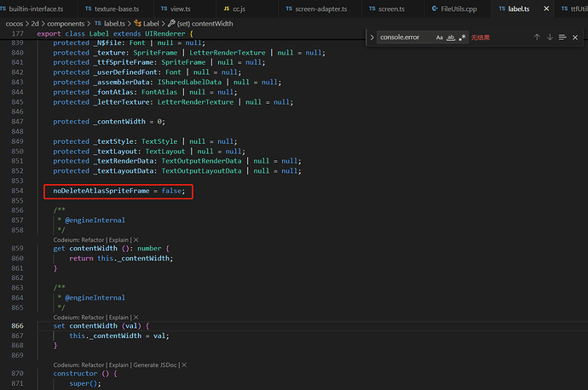This screenshot has height=390, width=588.
Task: Click _userDefinedFont on line 842
Action: pyautogui.click(x=127, y=72)
